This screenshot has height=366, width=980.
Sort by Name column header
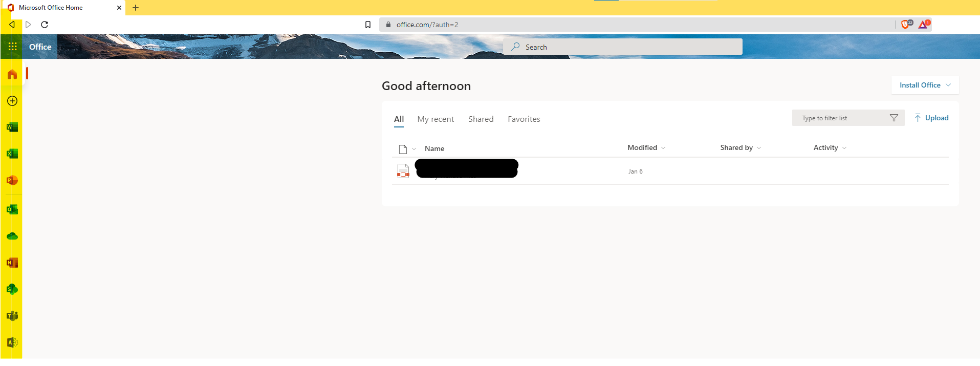[434, 148]
